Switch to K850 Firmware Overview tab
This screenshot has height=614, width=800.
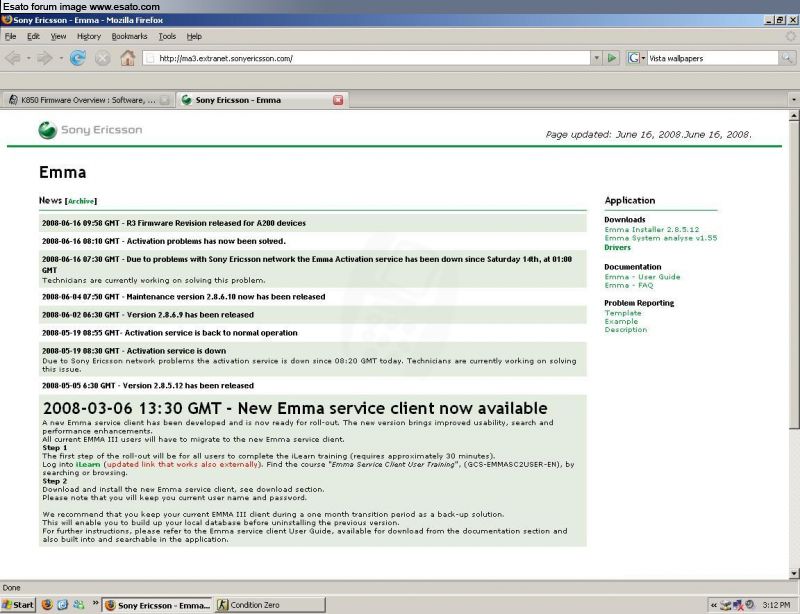(x=88, y=100)
